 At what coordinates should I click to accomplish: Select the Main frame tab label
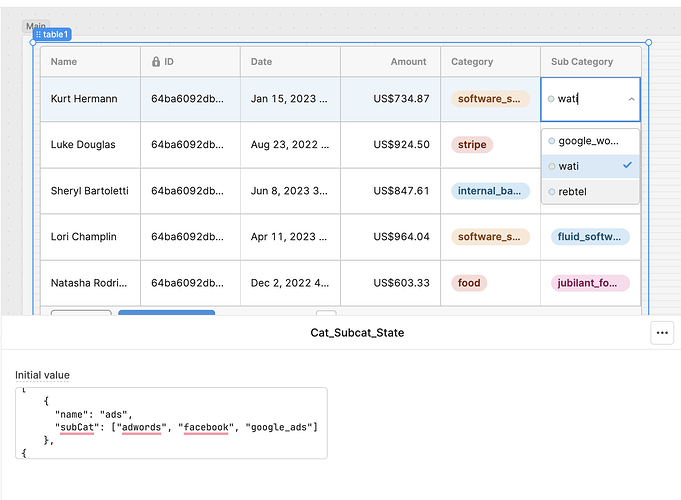(36, 25)
